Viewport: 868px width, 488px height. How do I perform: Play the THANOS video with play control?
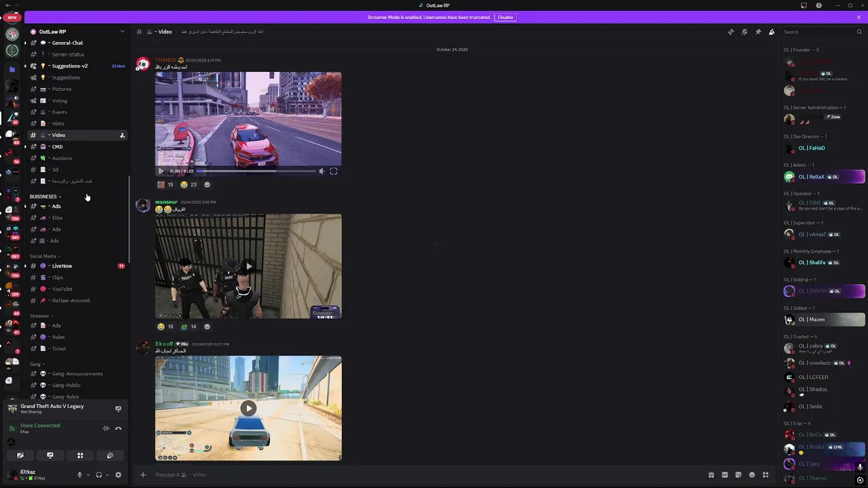[x=161, y=171]
